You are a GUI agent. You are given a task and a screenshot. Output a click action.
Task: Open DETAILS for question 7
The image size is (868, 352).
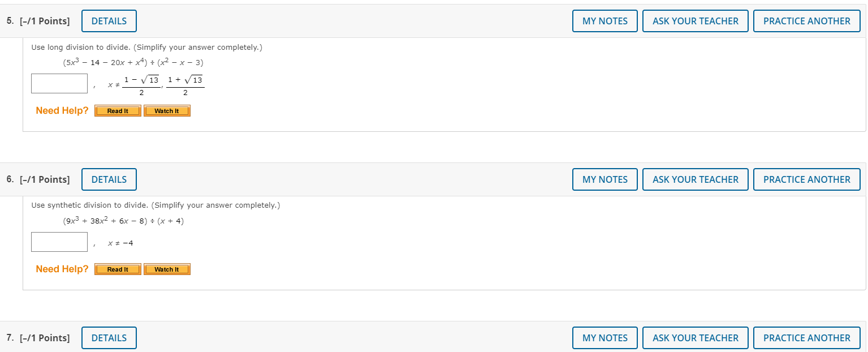[109, 338]
